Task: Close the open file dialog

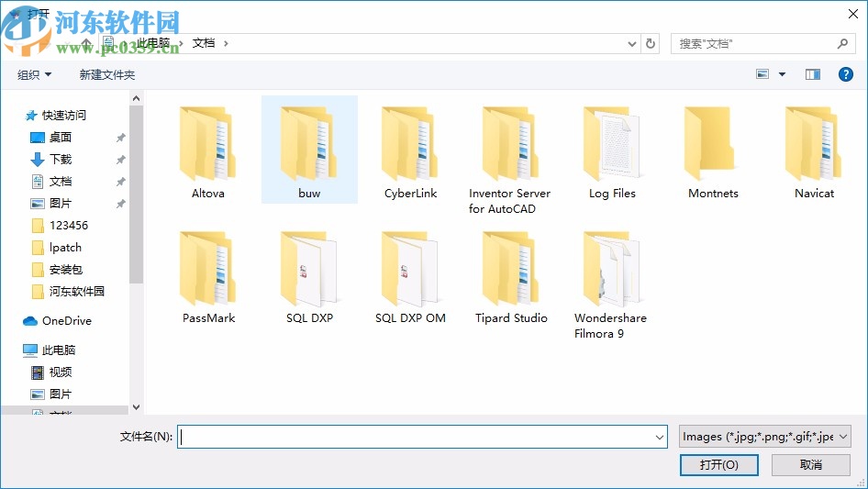Action: (853, 14)
